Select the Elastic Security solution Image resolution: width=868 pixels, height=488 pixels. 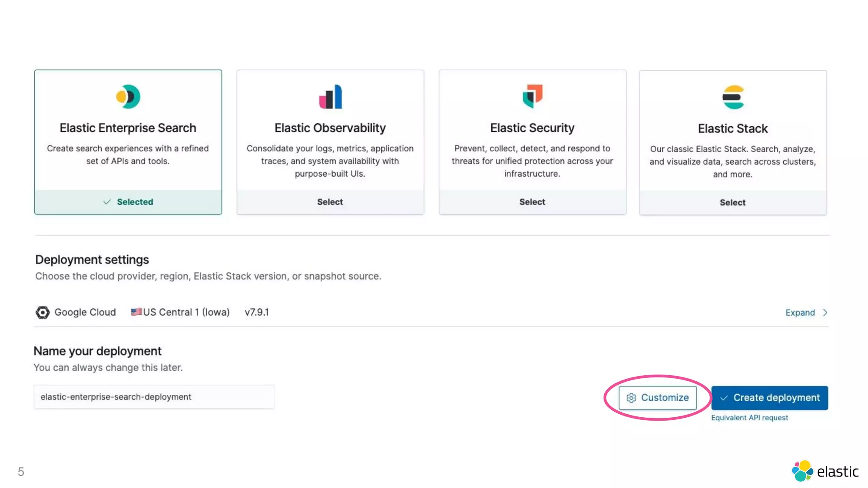coord(532,202)
